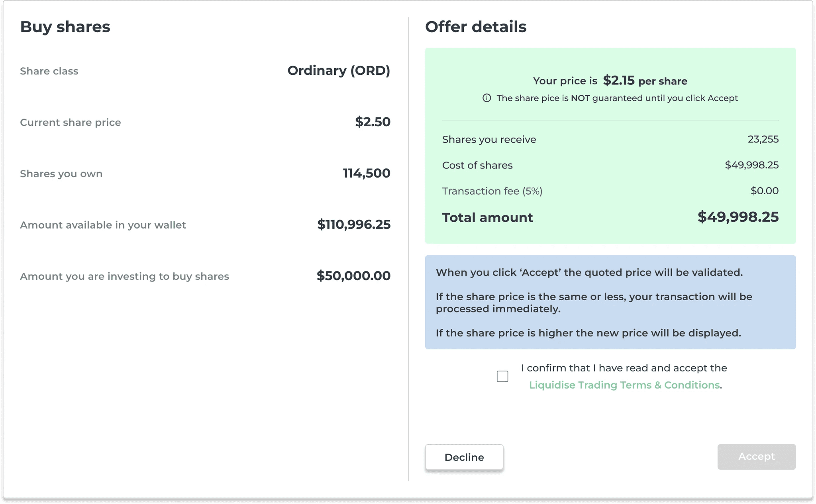Click the Decline button
816x504 pixels.
(x=464, y=457)
